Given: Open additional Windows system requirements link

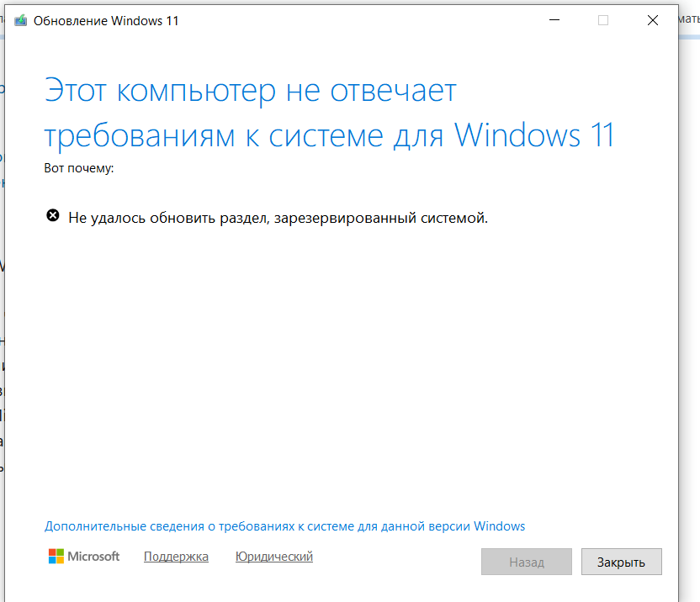Looking at the screenshot, I should tap(284, 526).
